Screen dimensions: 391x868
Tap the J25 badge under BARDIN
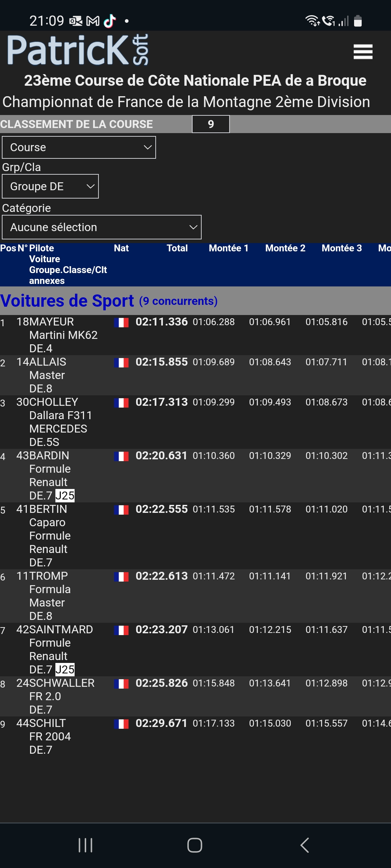(65, 495)
